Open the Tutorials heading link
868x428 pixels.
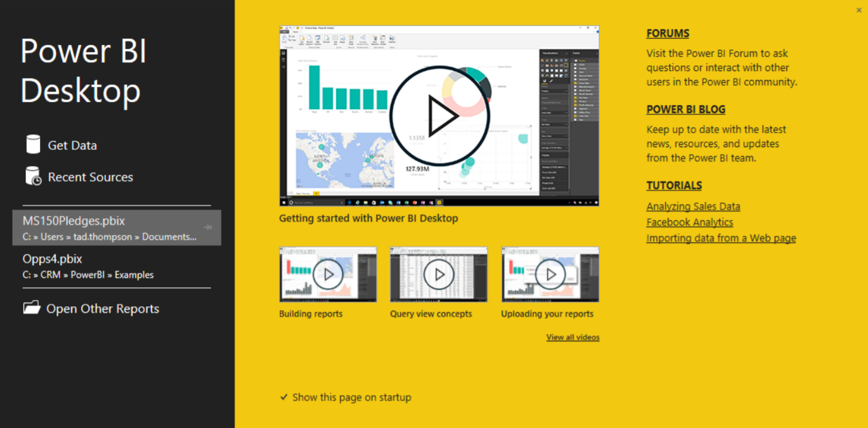tap(674, 186)
